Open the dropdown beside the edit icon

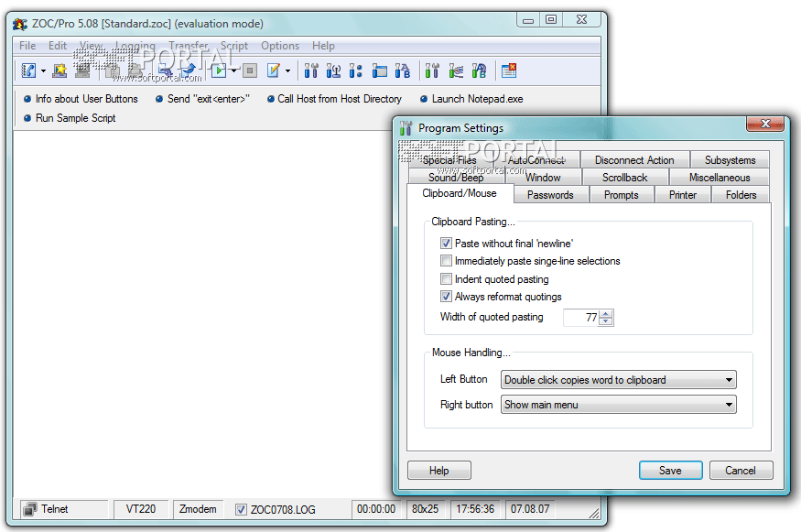coord(288,71)
